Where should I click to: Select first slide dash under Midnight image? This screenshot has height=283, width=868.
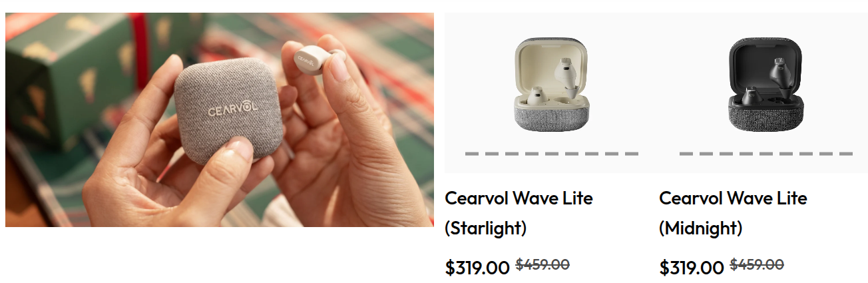click(686, 154)
